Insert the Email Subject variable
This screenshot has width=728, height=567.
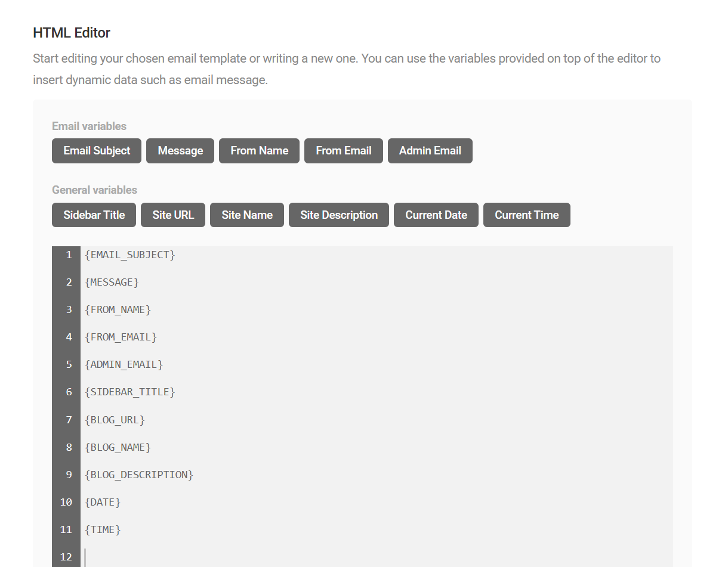coord(96,151)
